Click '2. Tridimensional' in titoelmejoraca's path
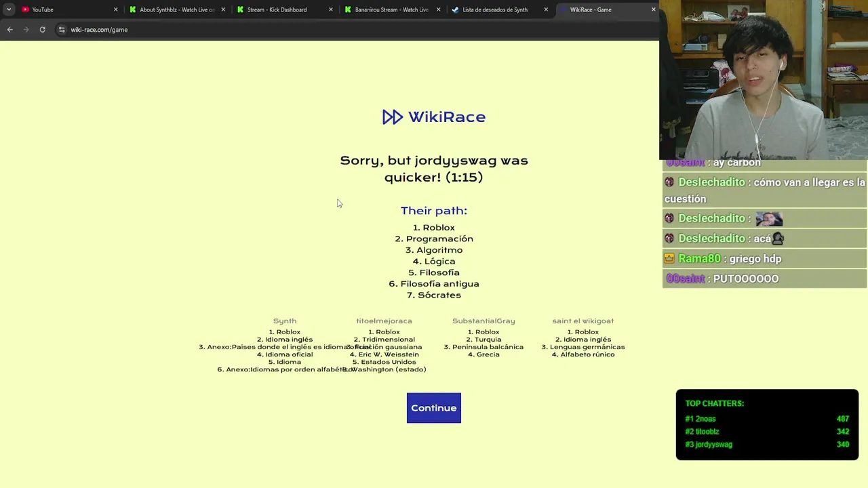868x488 pixels. [384, 340]
